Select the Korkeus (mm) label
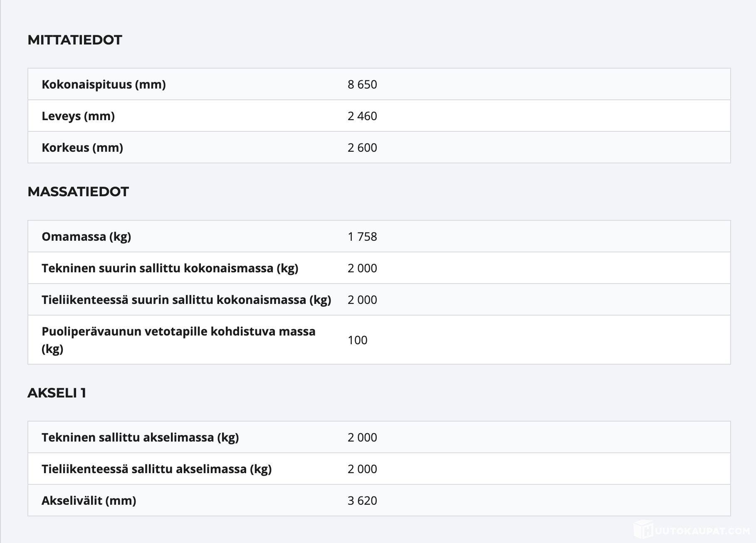756x543 pixels. pyautogui.click(x=82, y=148)
